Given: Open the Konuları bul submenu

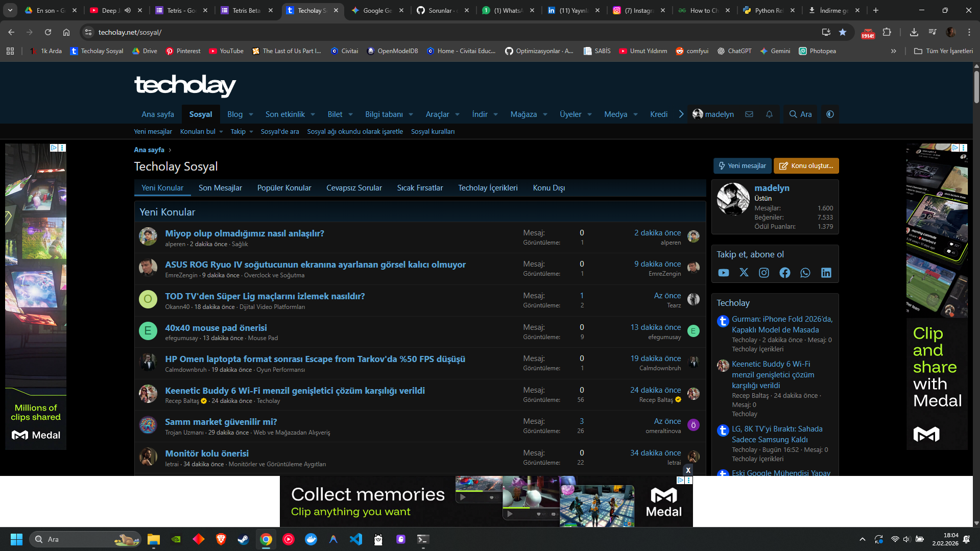Looking at the screenshot, I should pyautogui.click(x=202, y=132).
